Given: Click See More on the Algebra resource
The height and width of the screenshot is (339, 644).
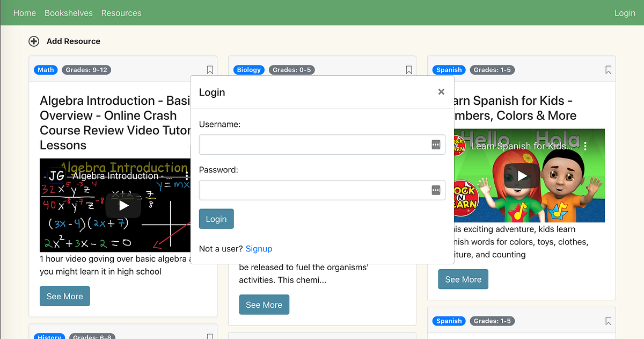Looking at the screenshot, I should click(64, 296).
